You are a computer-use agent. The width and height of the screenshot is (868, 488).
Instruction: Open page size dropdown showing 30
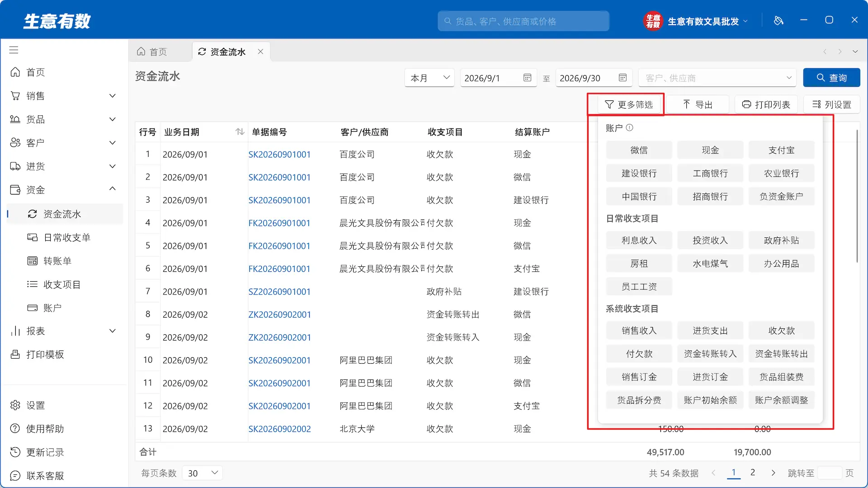coord(203,473)
